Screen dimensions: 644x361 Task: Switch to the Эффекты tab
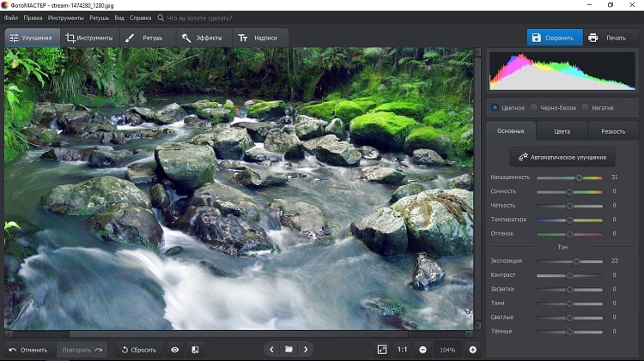tap(201, 38)
